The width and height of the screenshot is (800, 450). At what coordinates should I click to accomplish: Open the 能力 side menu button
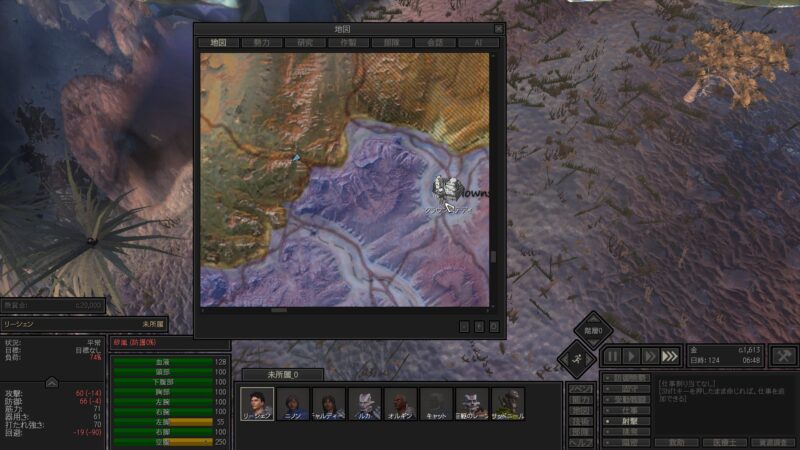(x=581, y=400)
